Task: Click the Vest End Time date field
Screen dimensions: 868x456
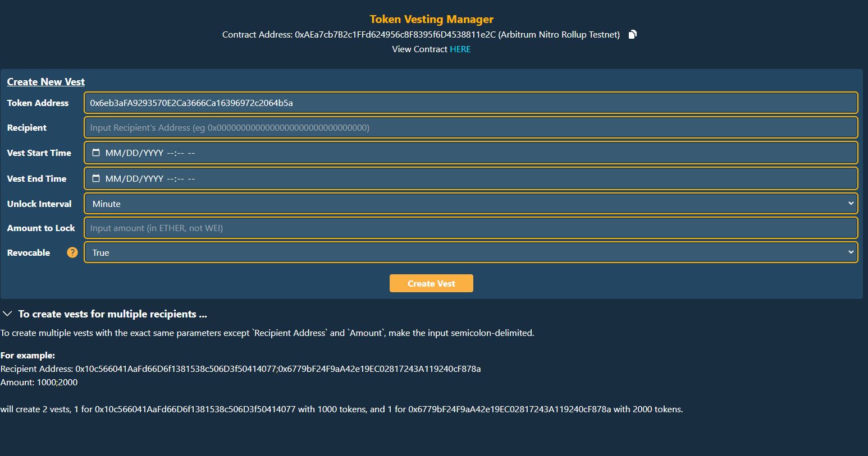Action: point(471,178)
